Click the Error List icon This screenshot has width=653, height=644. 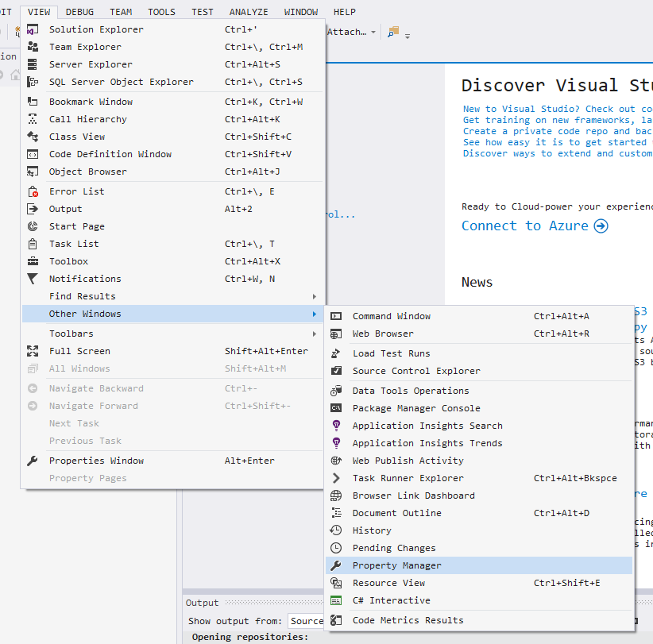point(33,192)
